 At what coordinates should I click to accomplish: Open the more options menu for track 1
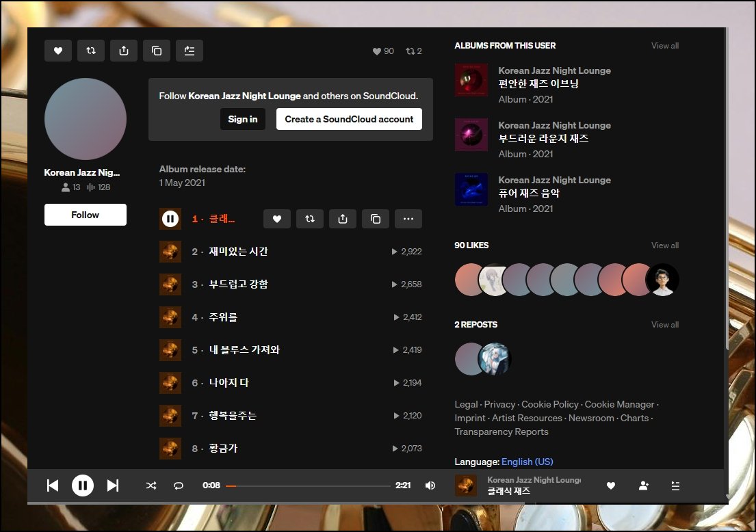(x=408, y=219)
